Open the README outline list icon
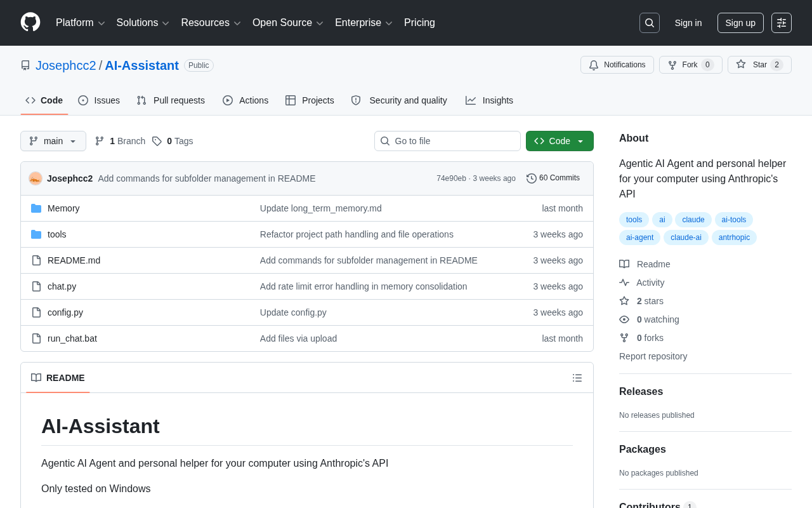The height and width of the screenshot is (508, 812). coord(577,378)
